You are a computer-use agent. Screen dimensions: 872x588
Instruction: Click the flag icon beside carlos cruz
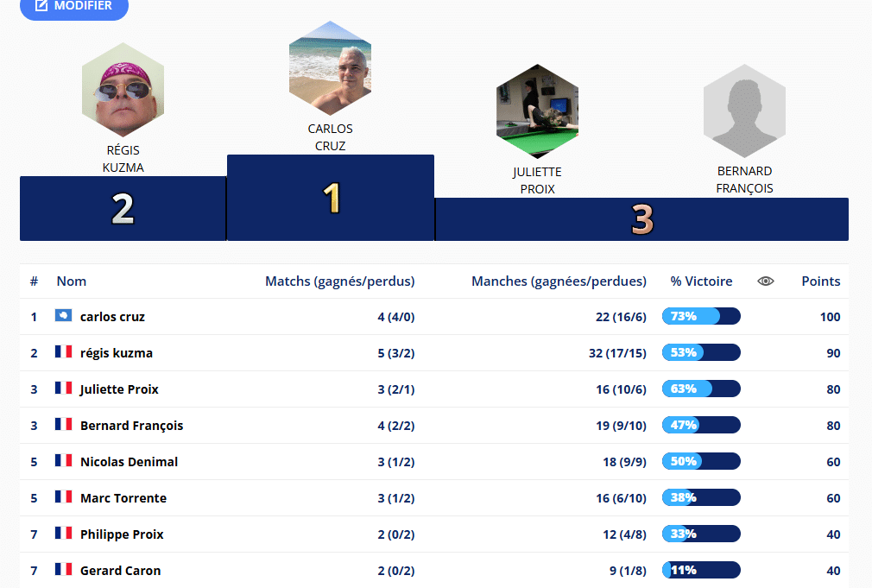63,316
